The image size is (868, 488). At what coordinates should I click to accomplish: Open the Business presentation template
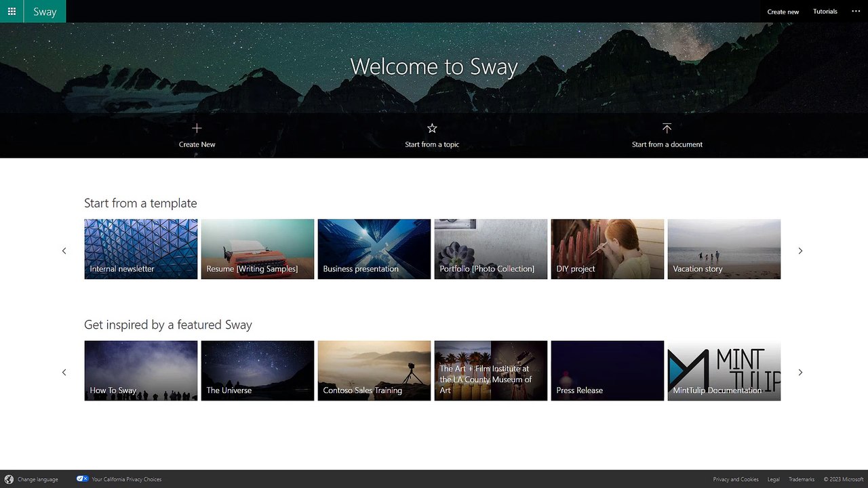(x=374, y=249)
